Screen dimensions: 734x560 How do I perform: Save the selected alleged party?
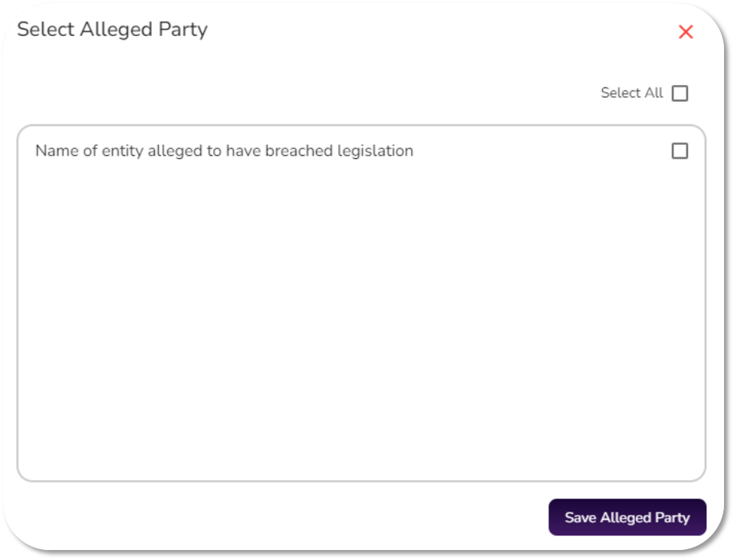(x=627, y=517)
